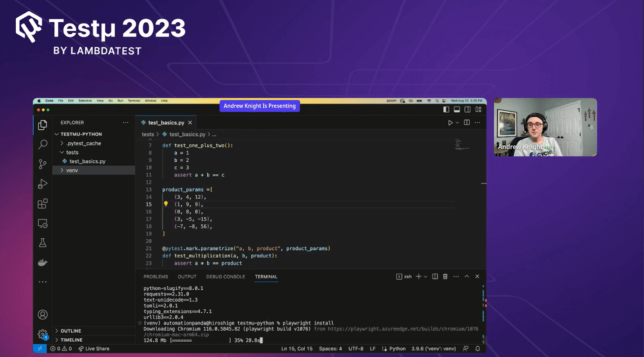
Task: Open the Docker view
Action: pos(42,262)
